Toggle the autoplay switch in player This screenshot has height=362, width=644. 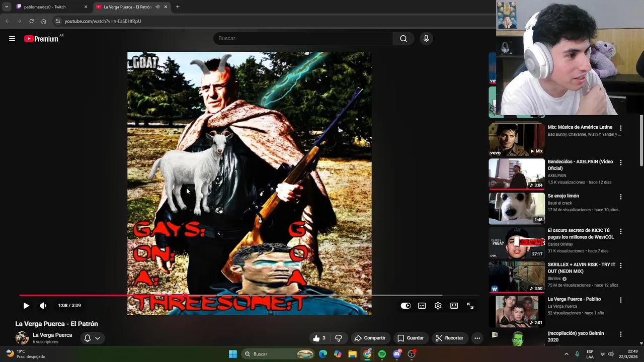click(406, 306)
